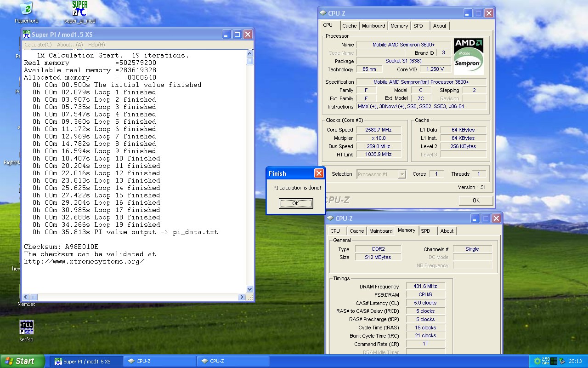
Task: Click Super PI horizontal scrollbar right arrow
Action: pyautogui.click(x=242, y=297)
